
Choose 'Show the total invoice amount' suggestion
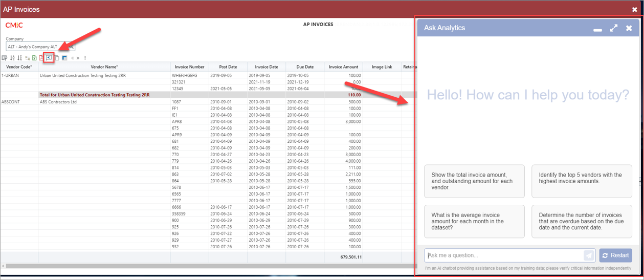474,181
